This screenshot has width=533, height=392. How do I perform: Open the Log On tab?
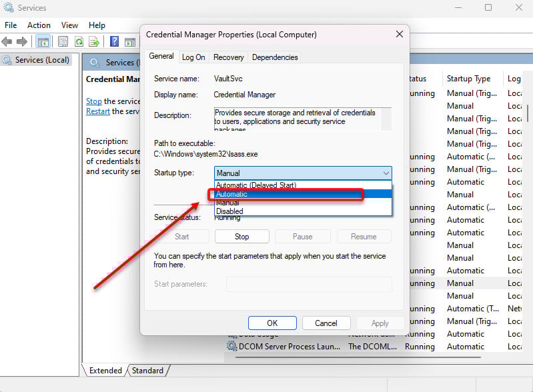click(193, 57)
